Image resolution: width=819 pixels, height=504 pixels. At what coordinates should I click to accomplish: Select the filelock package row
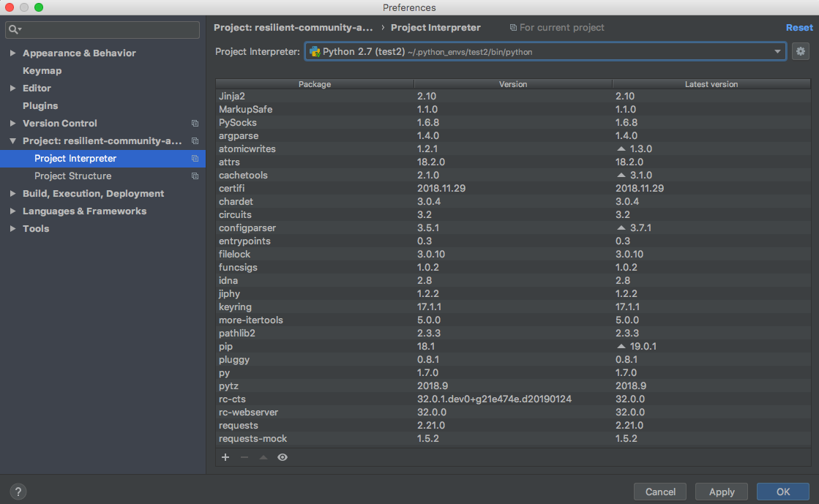click(x=513, y=255)
